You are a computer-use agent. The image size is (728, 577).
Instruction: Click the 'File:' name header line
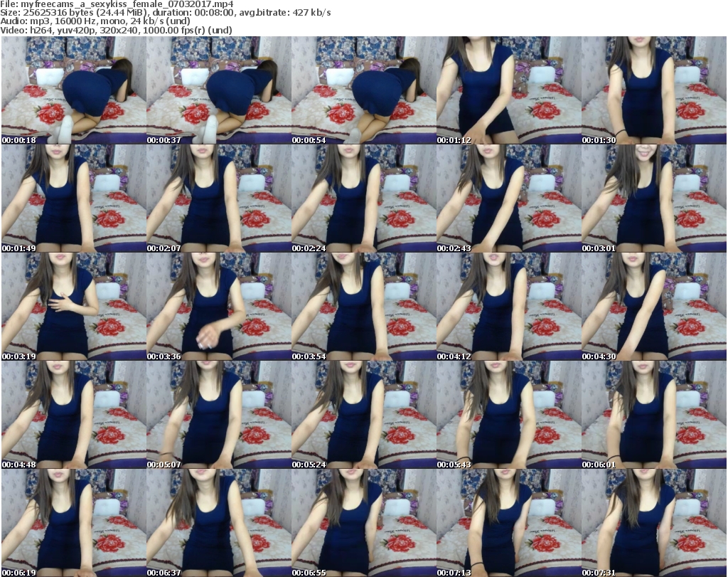(117, 4)
